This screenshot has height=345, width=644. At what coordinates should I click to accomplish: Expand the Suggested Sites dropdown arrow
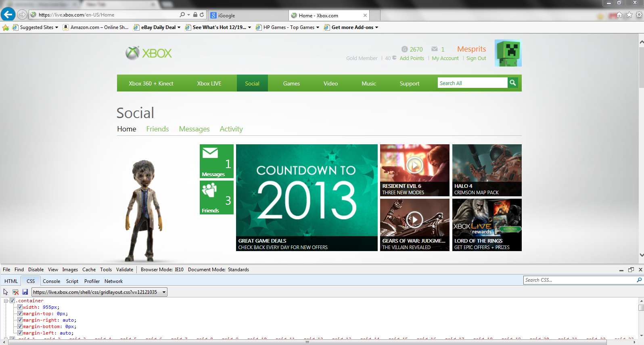tap(57, 27)
